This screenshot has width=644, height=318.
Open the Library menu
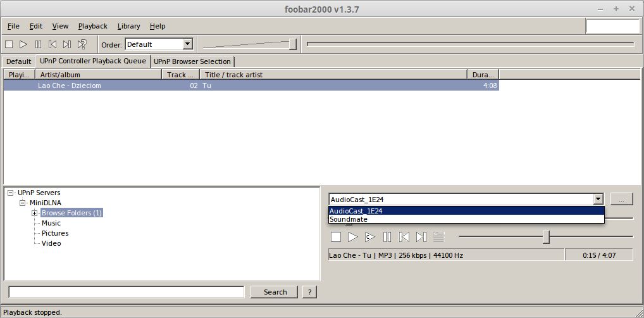point(128,26)
